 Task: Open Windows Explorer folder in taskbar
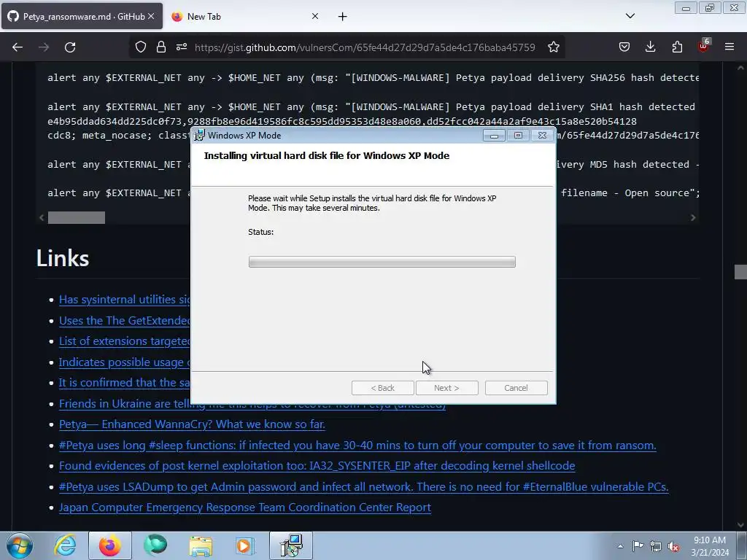(201, 545)
